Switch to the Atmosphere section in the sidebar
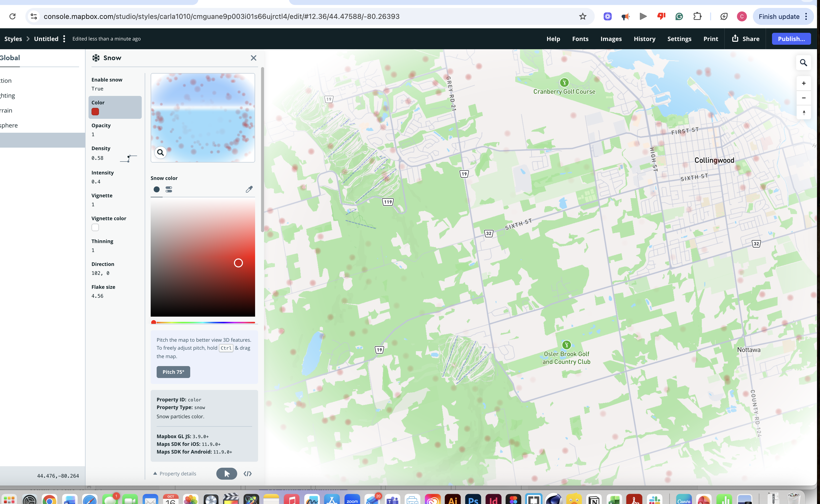 [x=9, y=125]
